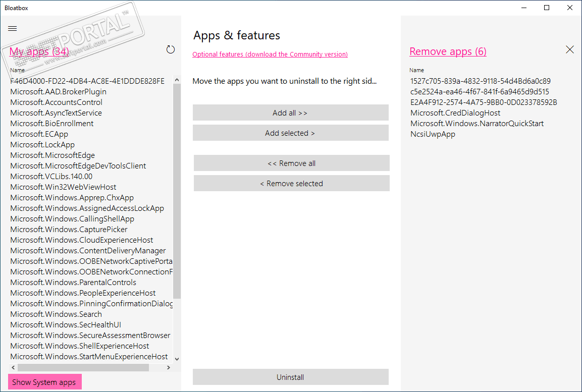Click the vertical scrollbar thumb of apps list
Image resolution: width=582 pixels, height=392 pixels.
coord(177,191)
